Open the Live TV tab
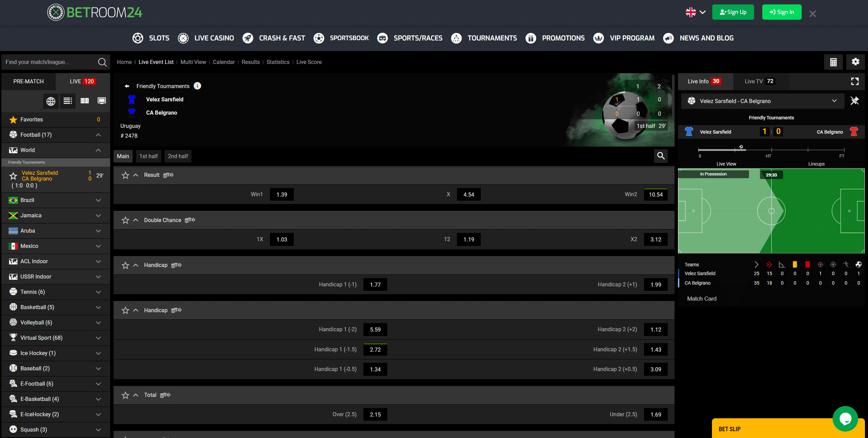 click(x=759, y=81)
